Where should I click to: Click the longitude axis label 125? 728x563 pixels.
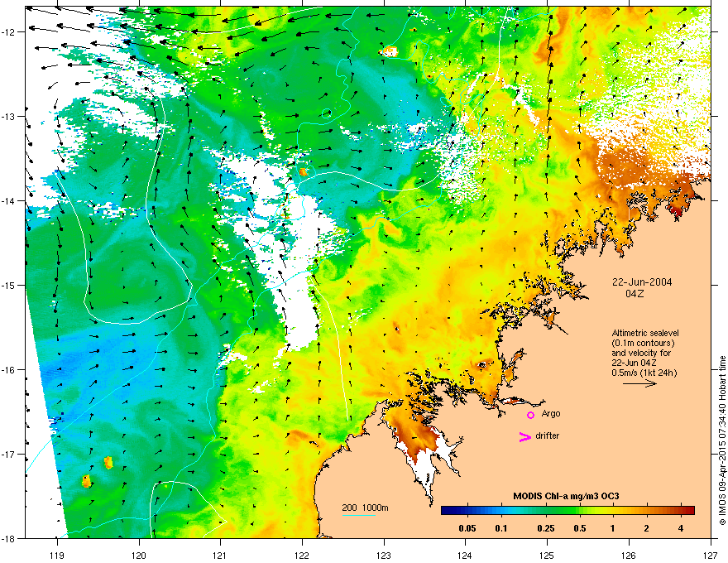pyautogui.click(x=547, y=555)
